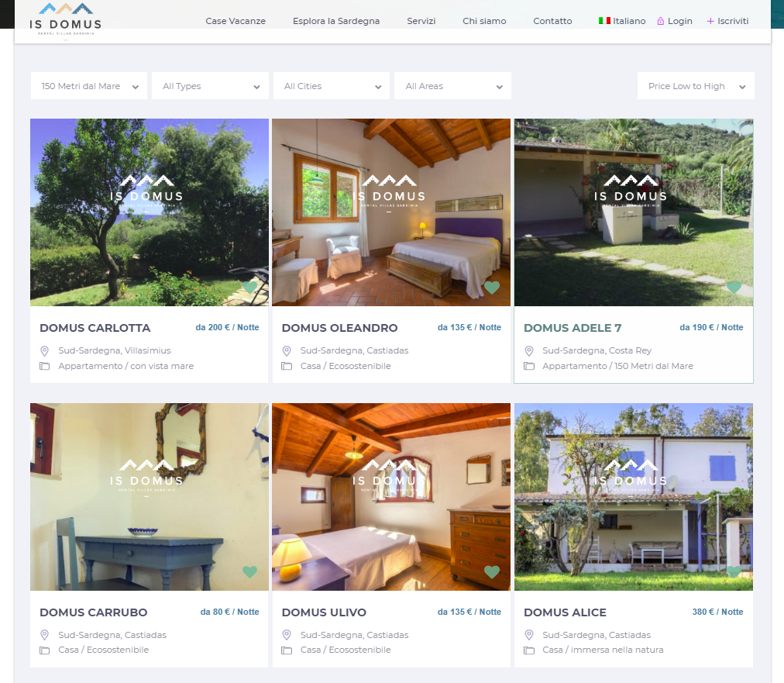
Task: Toggle the heart on Domus Oleandro photo
Action: (x=491, y=287)
